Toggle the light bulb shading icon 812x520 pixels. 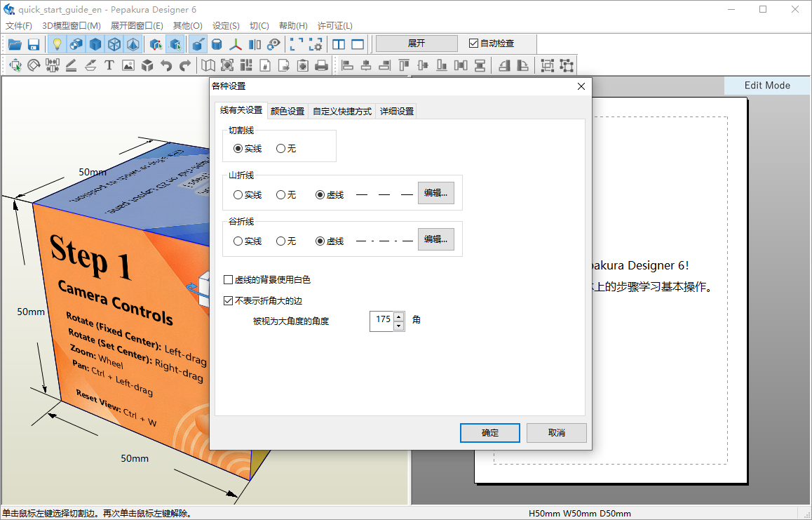(57, 44)
